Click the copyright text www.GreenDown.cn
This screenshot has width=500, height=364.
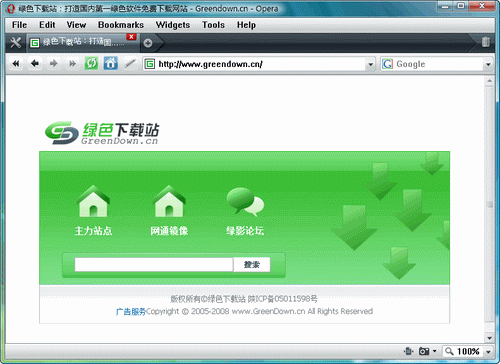click(x=268, y=311)
